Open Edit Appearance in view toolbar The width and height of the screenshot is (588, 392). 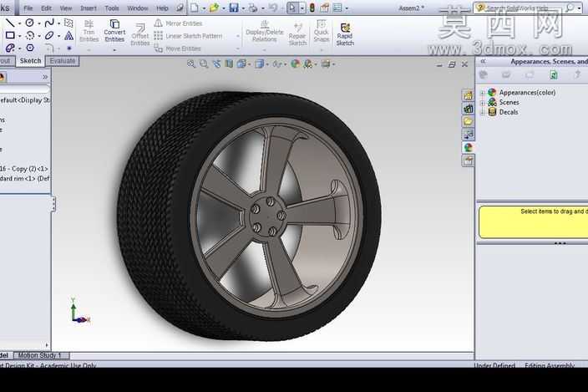295,64
